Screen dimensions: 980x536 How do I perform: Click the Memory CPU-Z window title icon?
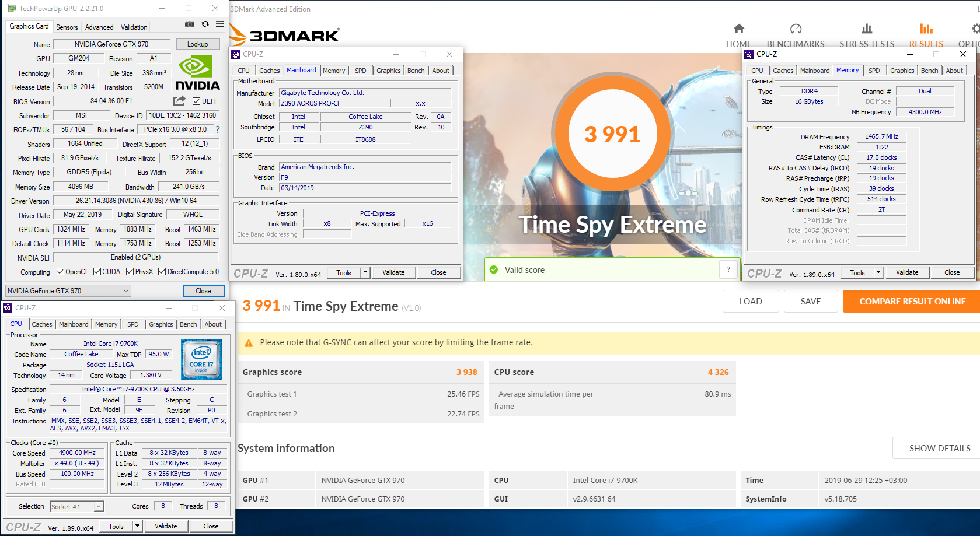[749, 54]
